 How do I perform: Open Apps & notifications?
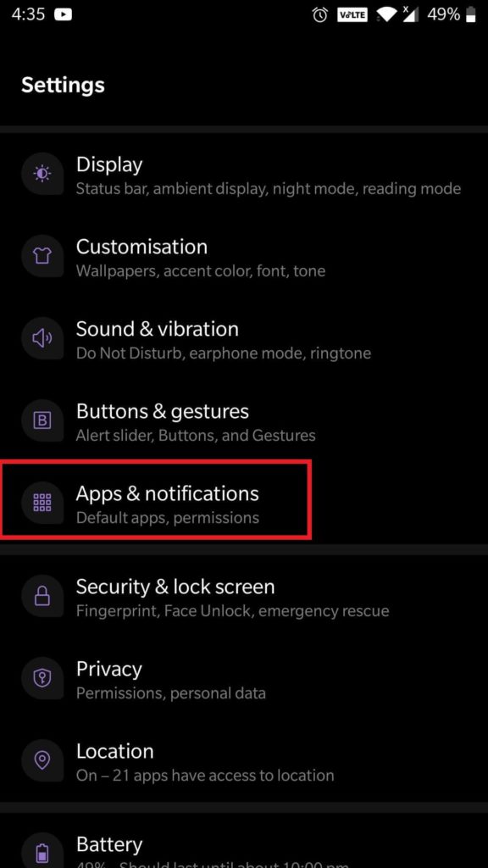[244, 504]
